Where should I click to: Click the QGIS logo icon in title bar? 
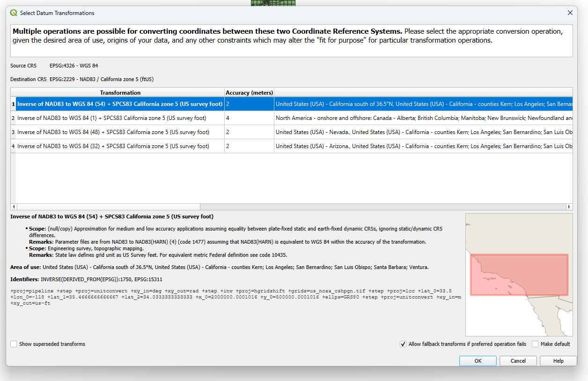[x=14, y=13]
